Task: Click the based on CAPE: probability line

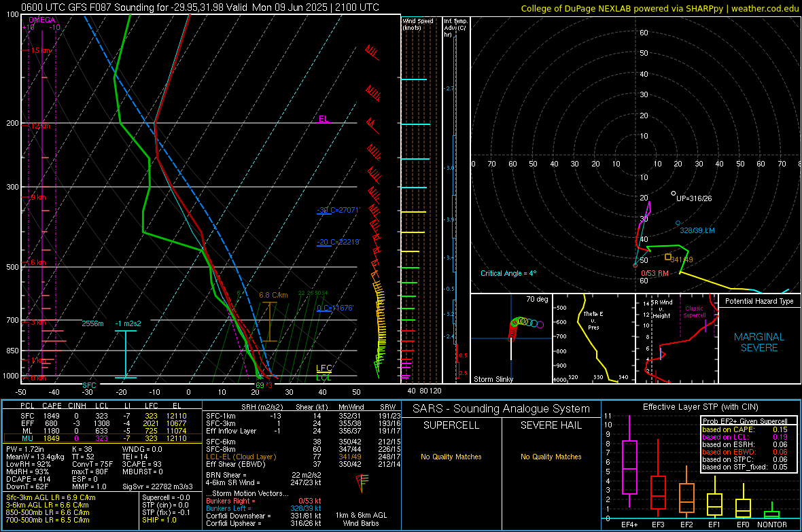Action: [745, 429]
